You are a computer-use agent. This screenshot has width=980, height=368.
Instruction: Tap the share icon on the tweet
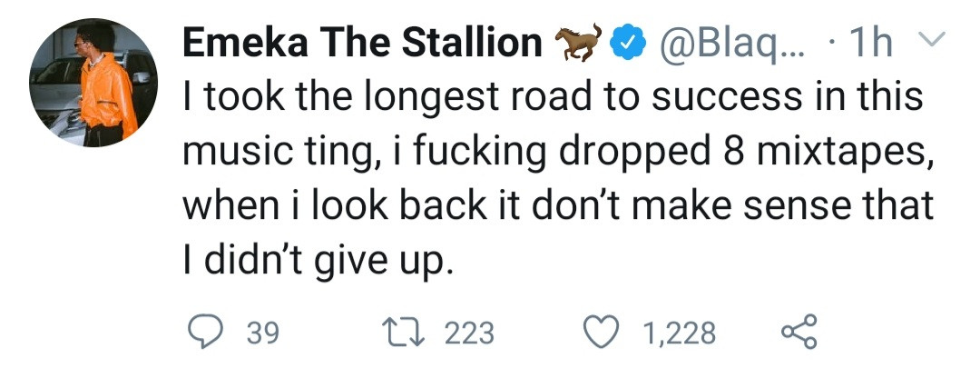click(799, 333)
